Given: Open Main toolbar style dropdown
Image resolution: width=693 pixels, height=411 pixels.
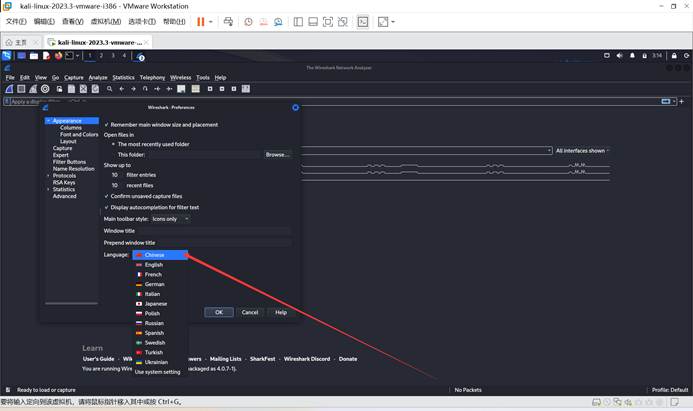Looking at the screenshot, I should pos(170,219).
